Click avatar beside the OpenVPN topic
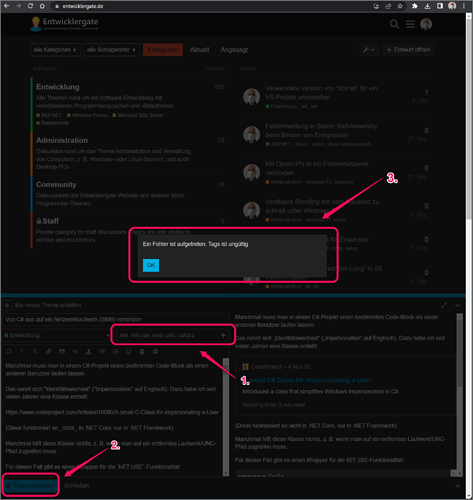 coord(251,172)
